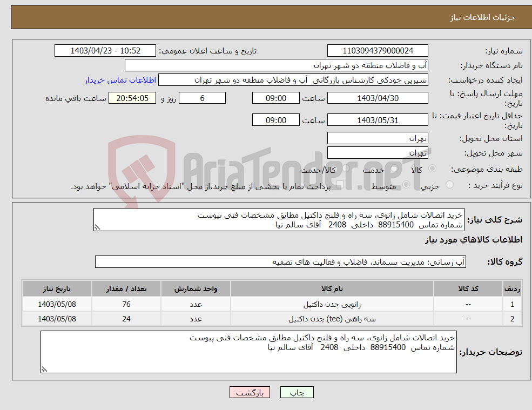Click the buyer organization name field
532x410 pixels.
coord(277,65)
